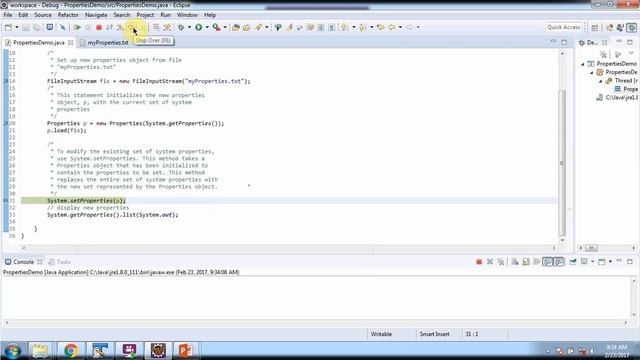
Task: Maximize the Console view
Action: [630, 261]
